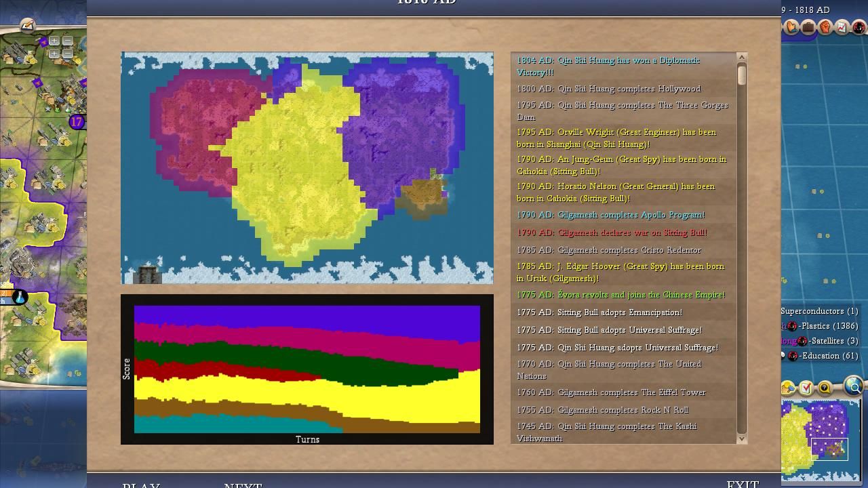868x488 pixels.
Task: Click the score history graph
Action: point(307,369)
